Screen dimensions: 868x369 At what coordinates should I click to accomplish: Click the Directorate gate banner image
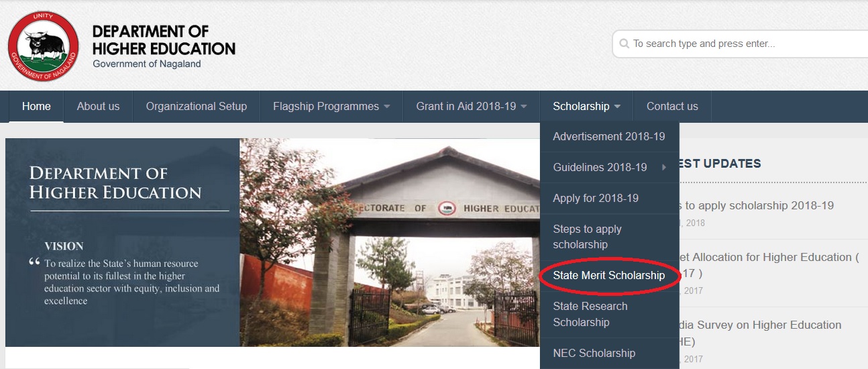click(390, 242)
